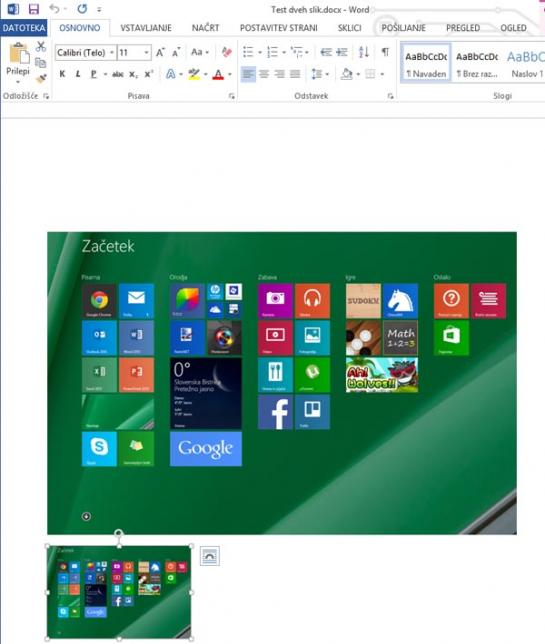Open the Aa change case dropdown

click(x=200, y=52)
